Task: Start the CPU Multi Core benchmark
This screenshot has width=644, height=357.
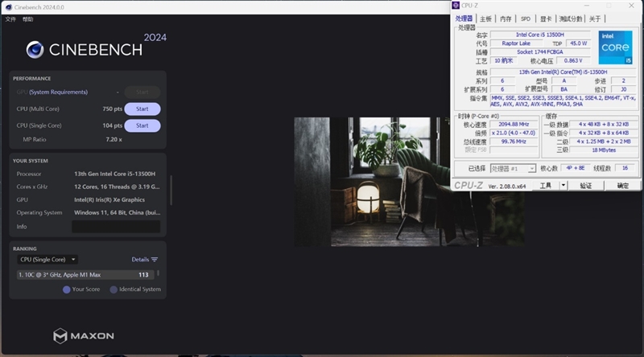Action: (142, 109)
